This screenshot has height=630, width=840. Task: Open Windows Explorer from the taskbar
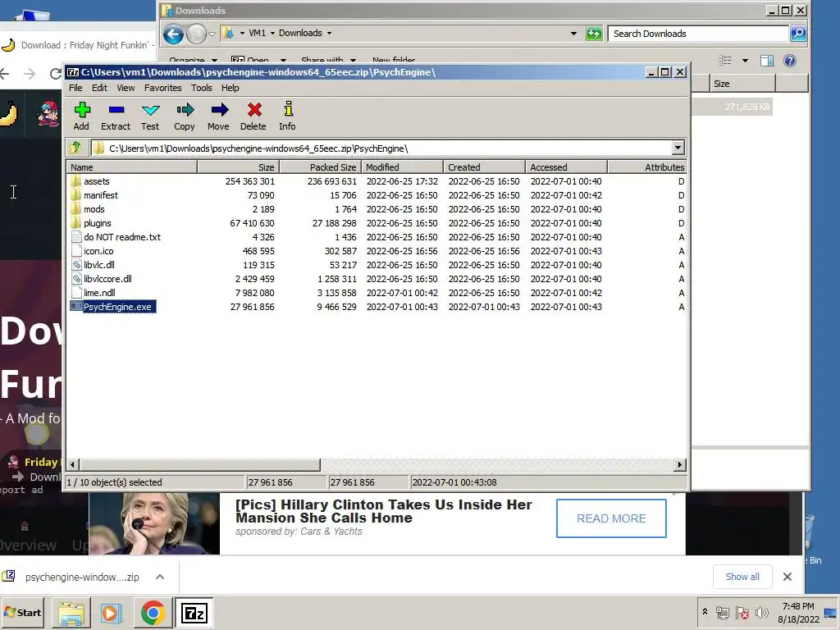pos(71,613)
